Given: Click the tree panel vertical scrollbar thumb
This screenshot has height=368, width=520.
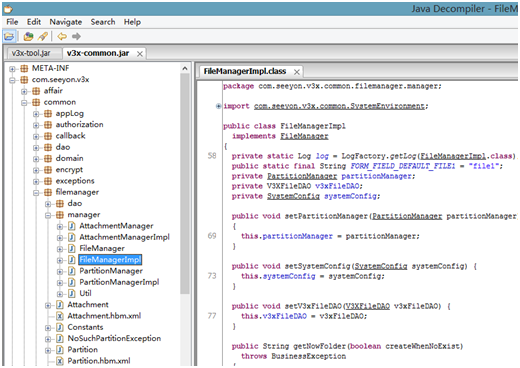Looking at the screenshot, I should click(x=185, y=183).
